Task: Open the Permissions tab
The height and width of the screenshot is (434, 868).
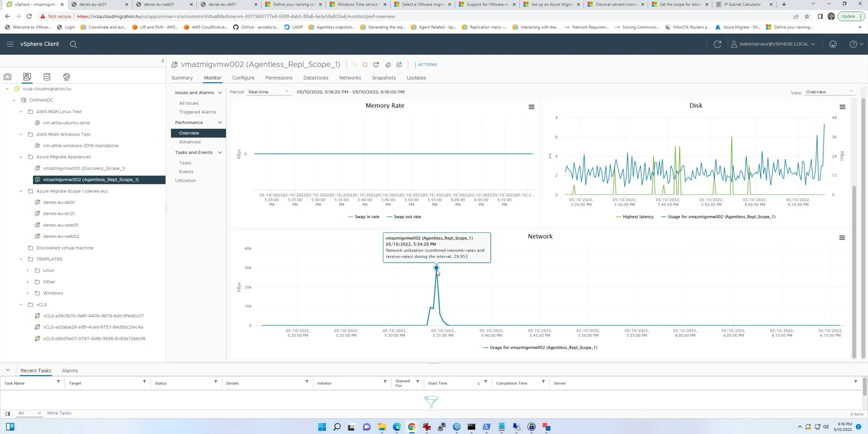Action: 279,78
